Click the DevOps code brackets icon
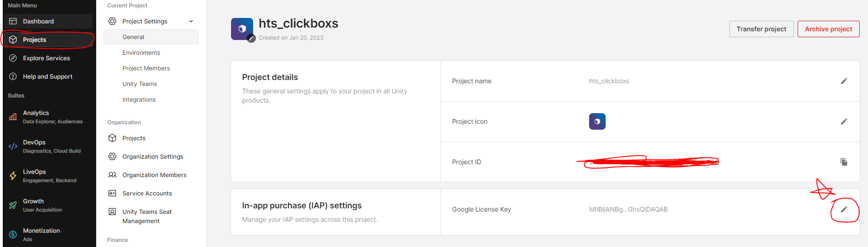 coord(13,146)
